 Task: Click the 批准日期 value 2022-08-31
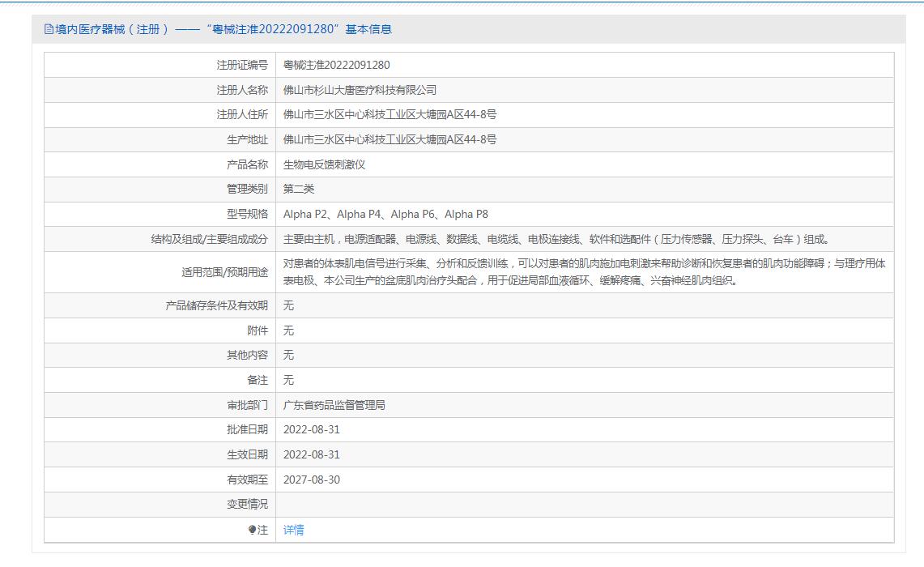(312, 429)
